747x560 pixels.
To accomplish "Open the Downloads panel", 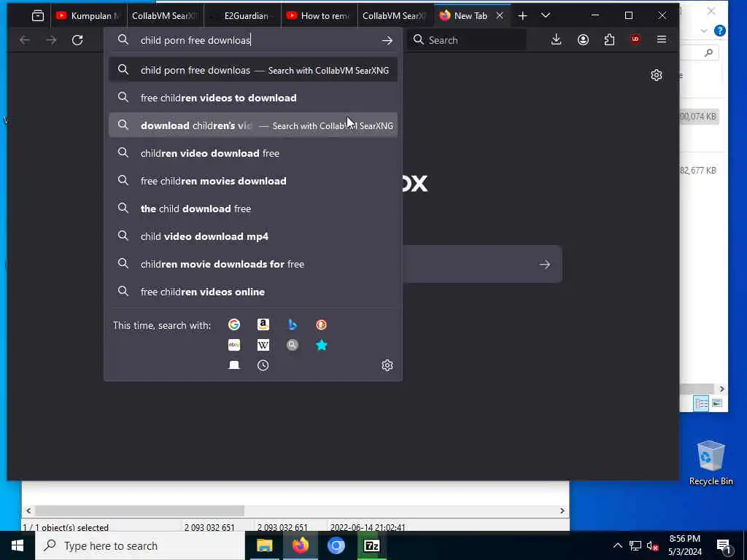I will [556, 40].
